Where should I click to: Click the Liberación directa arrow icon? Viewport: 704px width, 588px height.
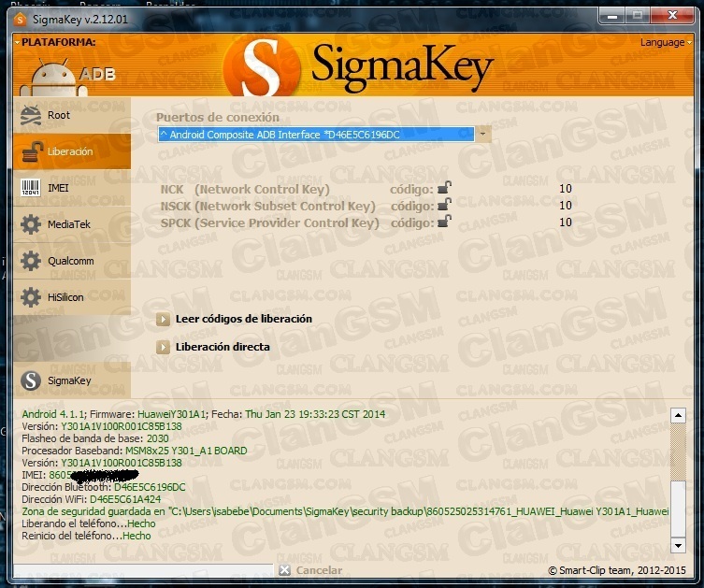click(x=163, y=348)
